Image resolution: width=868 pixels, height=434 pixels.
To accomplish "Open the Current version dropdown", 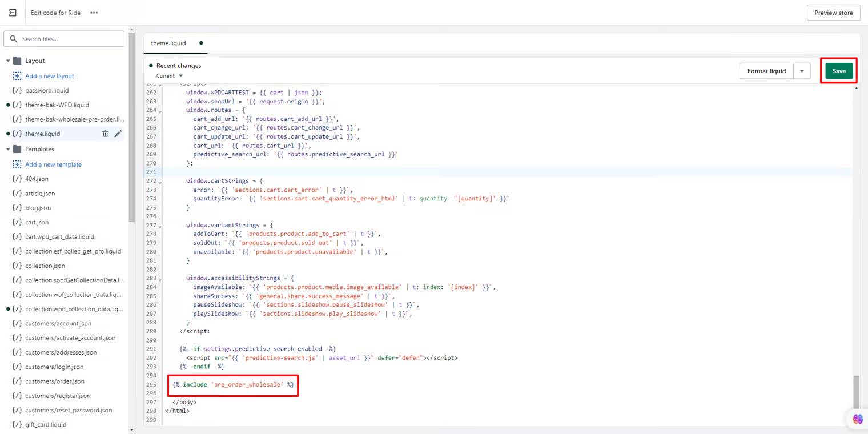I will click(170, 76).
